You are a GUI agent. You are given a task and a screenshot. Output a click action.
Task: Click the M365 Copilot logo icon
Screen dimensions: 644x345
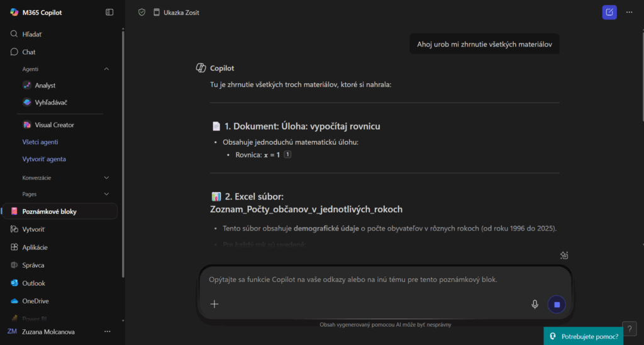click(14, 13)
